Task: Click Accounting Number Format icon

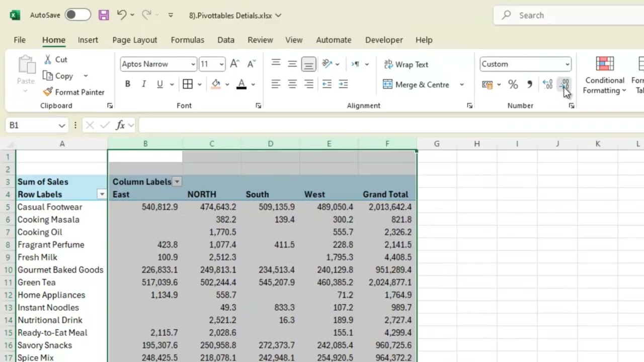Action: tap(487, 84)
